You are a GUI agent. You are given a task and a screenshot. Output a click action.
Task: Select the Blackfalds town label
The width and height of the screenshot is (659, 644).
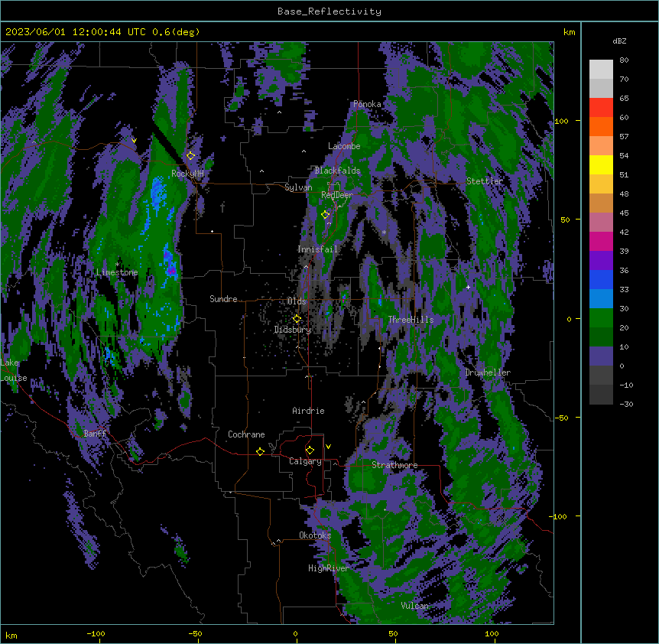[x=337, y=171]
